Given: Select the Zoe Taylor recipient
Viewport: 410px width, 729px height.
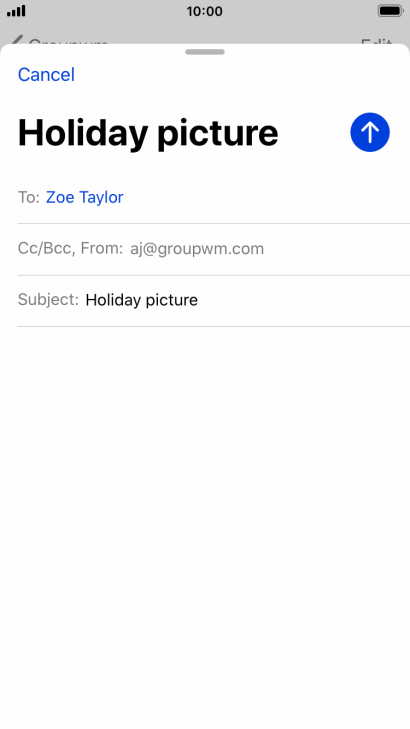Looking at the screenshot, I should 85,197.
